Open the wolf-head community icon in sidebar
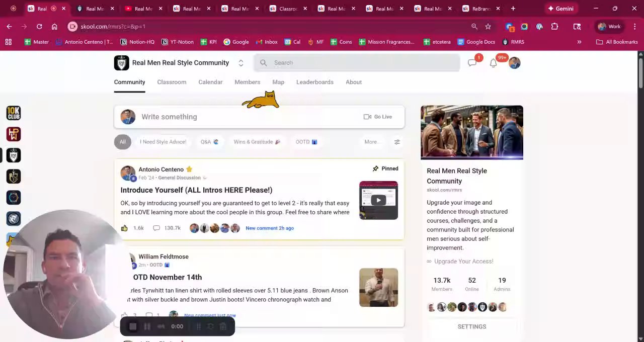The width and height of the screenshot is (644, 342). pos(14,219)
